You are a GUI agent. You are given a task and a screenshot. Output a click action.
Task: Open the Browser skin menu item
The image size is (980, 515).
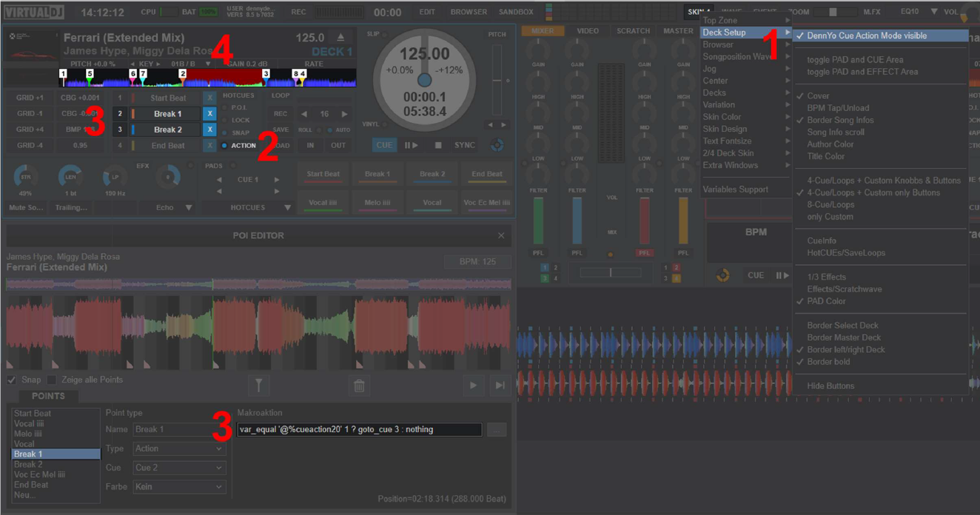(745, 44)
